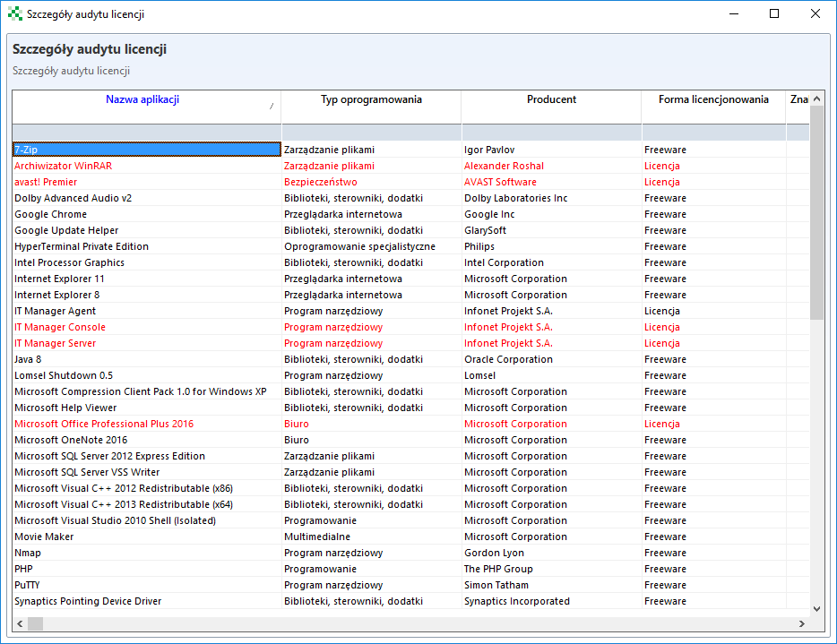Click the vertical scrollbar thumb
Viewport: 837px width, 644px height.
(816, 212)
